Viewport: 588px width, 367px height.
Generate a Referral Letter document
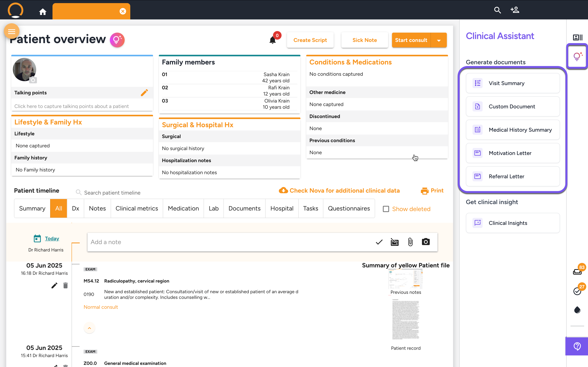pos(513,177)
